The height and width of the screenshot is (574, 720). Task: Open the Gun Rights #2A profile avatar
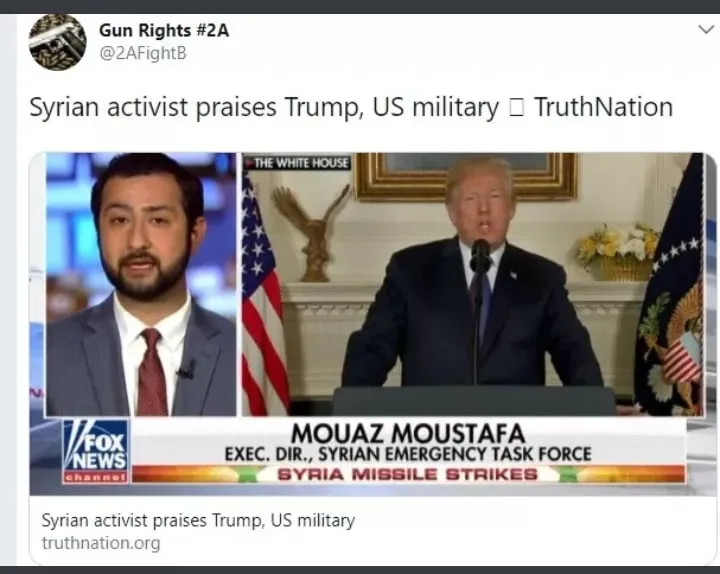tap(57, 42)
